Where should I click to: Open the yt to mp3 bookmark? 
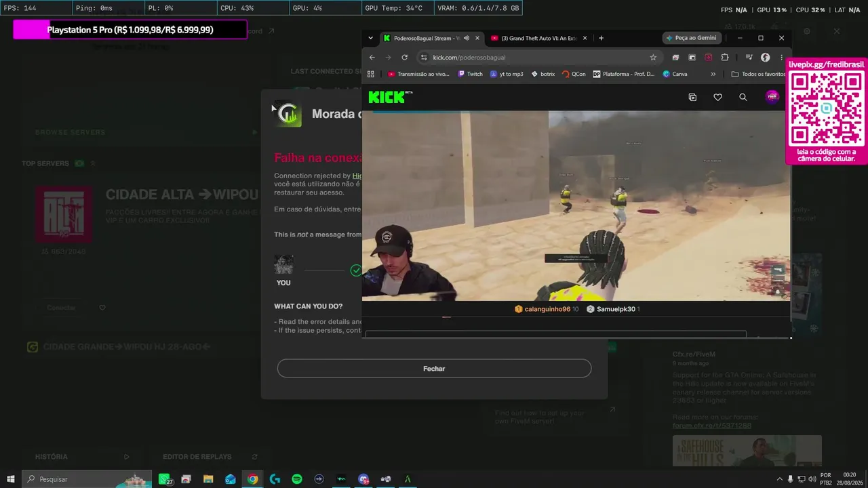(x=507, y=74)
